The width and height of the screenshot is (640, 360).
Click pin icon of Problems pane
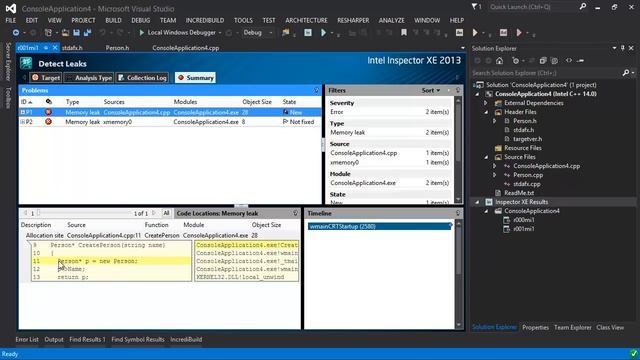pos(316,90)
